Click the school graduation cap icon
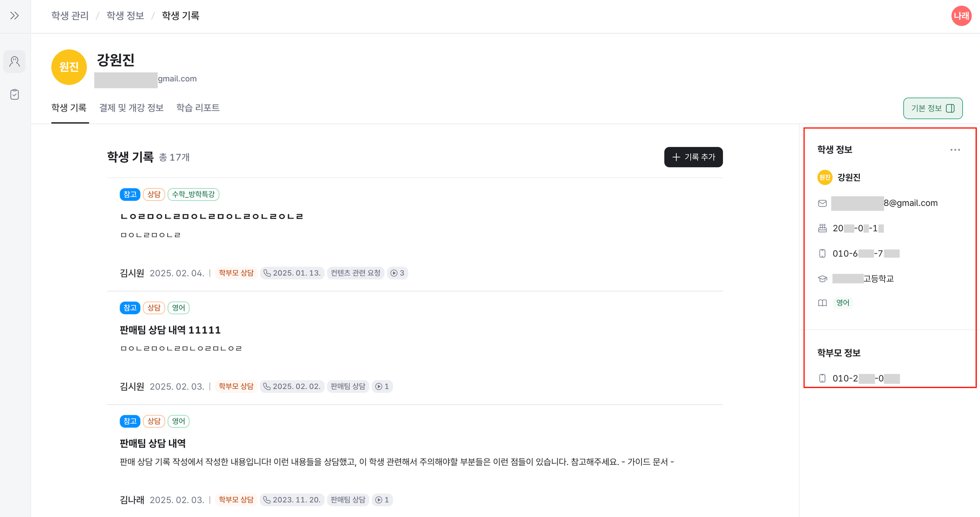Viewport: 980px width, 517px height. click(822, 278)
